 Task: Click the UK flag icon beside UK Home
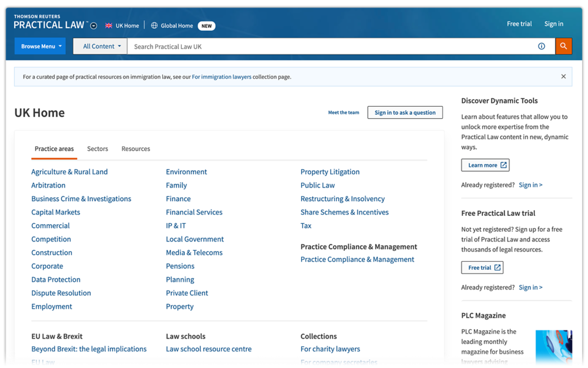tap(108, 25)
